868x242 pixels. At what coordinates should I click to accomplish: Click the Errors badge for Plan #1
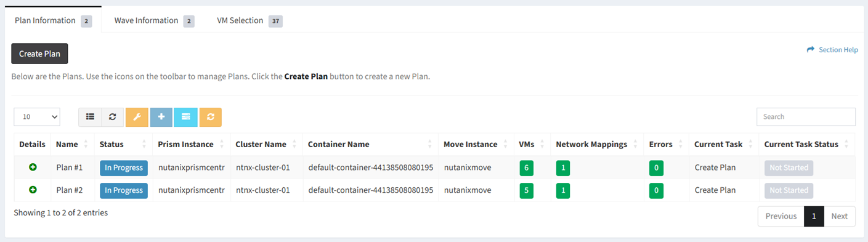[656, 167]
